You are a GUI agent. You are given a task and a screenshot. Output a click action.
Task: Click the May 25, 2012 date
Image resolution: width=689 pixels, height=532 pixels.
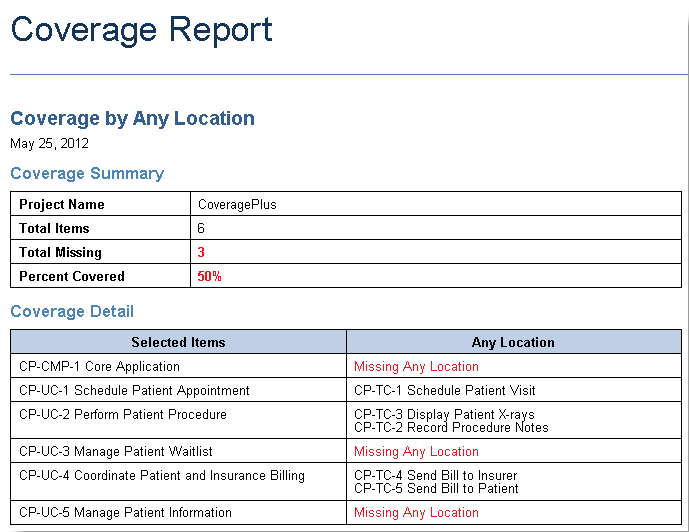[49, 143]
